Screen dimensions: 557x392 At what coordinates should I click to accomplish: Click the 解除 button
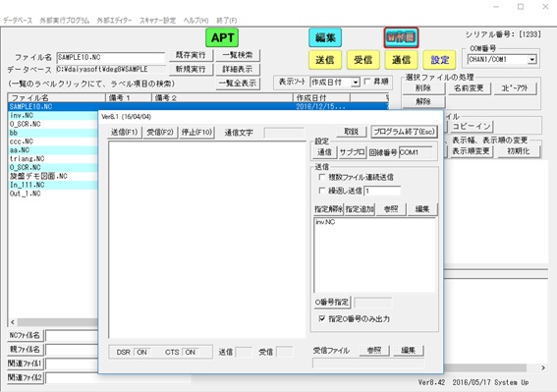423,101
